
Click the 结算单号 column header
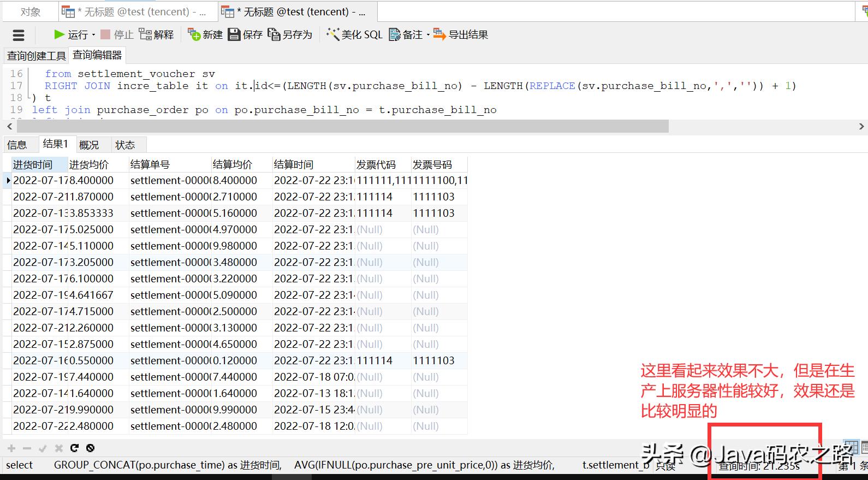(170, 164)
